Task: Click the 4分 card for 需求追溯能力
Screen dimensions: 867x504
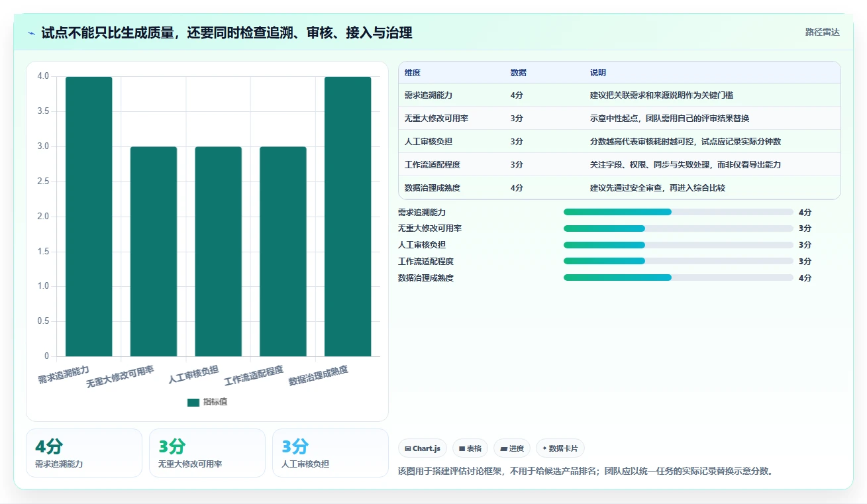Action: (84, 453)
